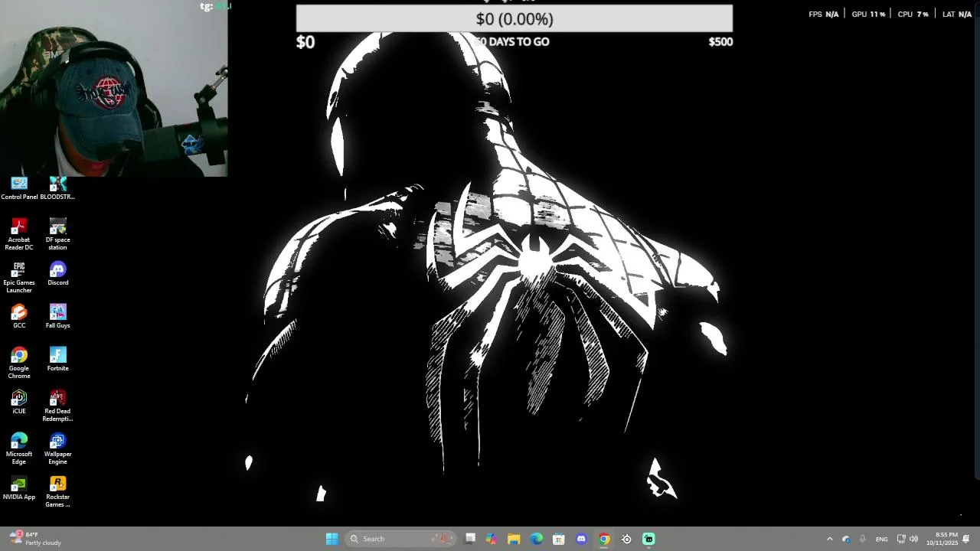This screenshot has width=980, height=551.
Task: Show hidden system tray icons
Action: click(829, 539)
